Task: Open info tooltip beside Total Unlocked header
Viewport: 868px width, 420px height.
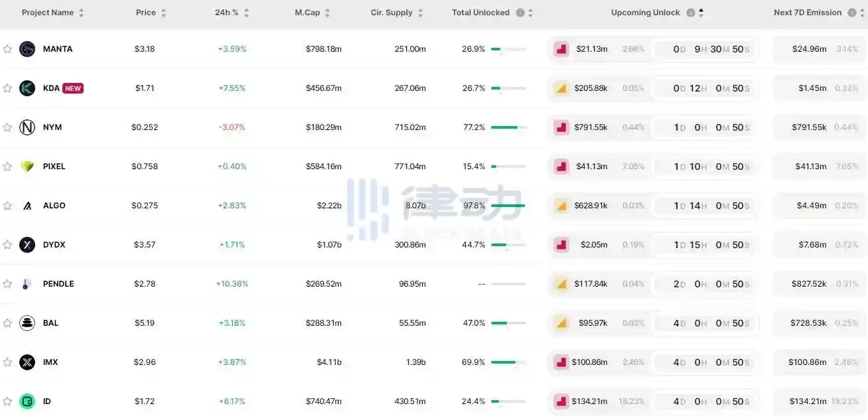Action: coord(520,13)
